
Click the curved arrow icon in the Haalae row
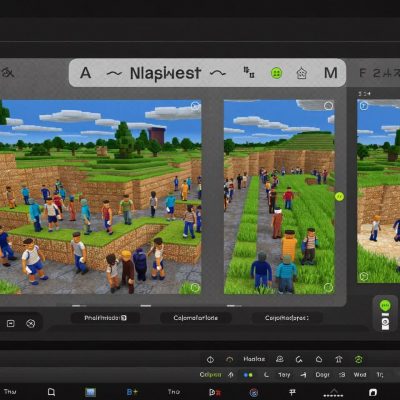click(x=299, y=359)
